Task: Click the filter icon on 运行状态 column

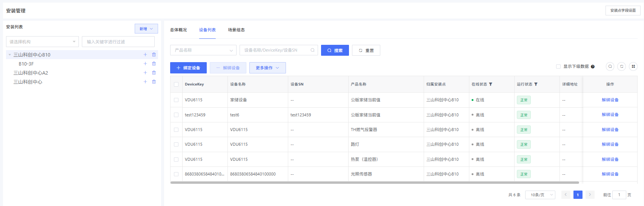Action: (x=536, y=84)
